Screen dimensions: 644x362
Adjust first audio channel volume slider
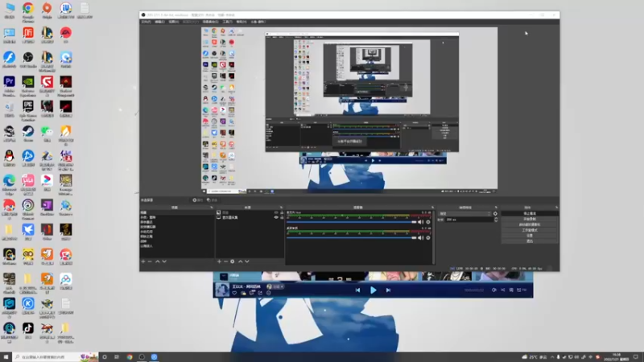coord(352,222)
